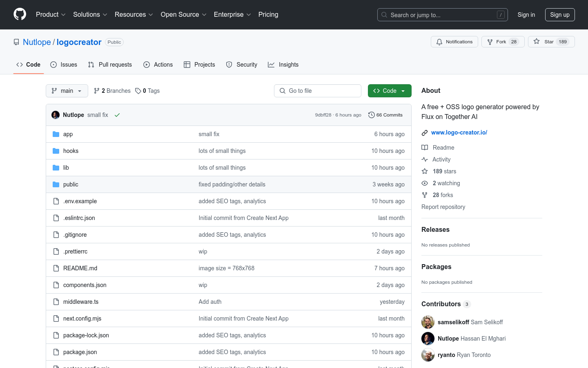Expand the Enterprise menu
This screenshot has height=368, width=588.
point(232,14)
